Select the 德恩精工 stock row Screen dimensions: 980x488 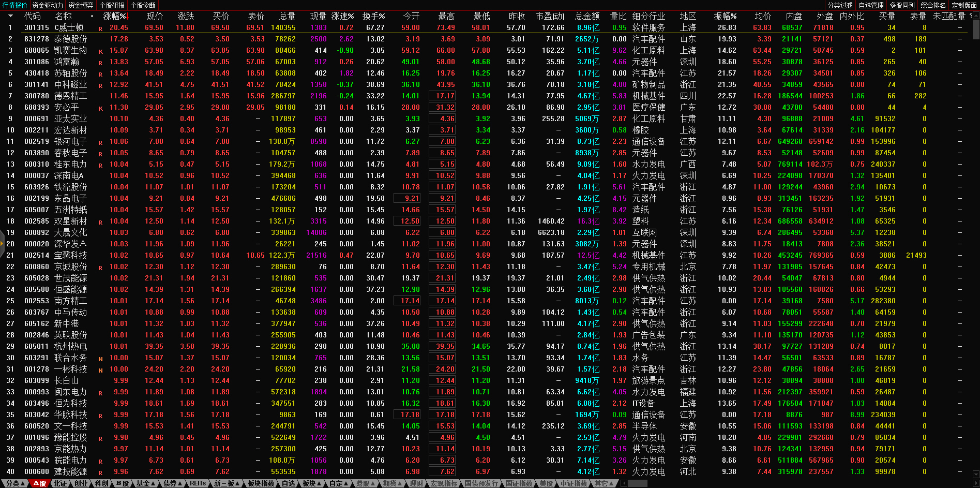coord(71,96)
